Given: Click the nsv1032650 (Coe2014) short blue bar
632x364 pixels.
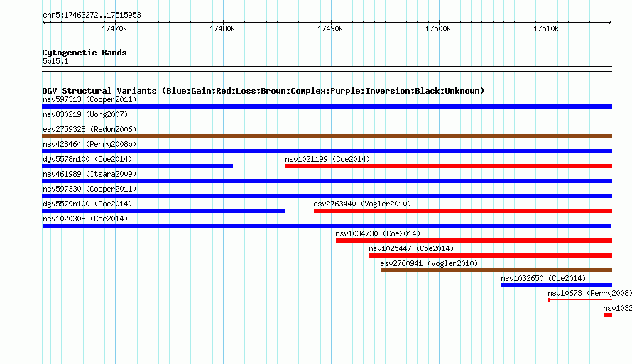Looking at the screenshot, I should pyautogui.click(x=557, y=285).
